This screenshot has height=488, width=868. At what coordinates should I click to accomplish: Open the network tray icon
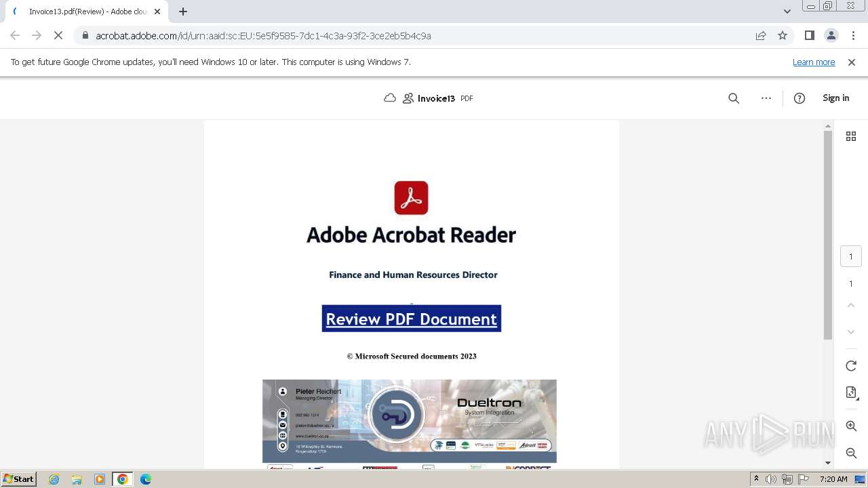pos(788,479)
